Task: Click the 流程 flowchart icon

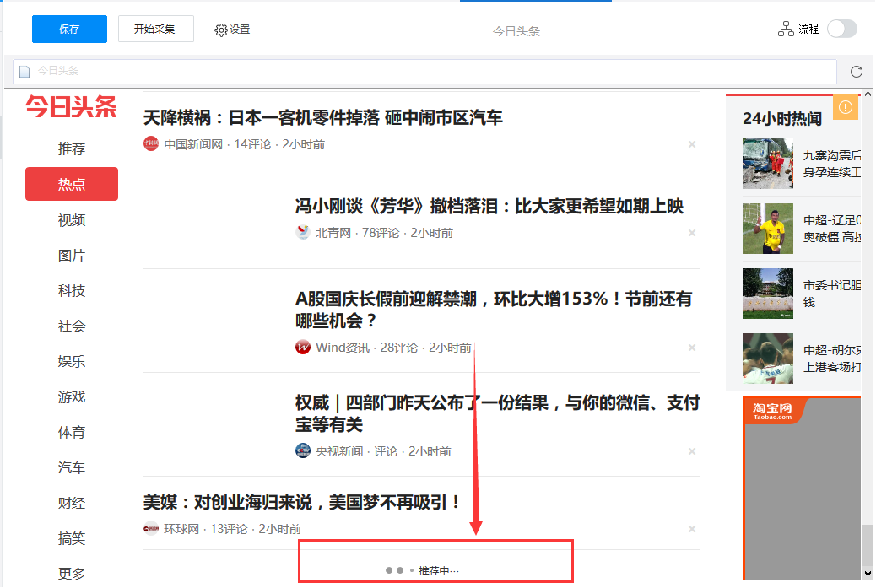Action: click(786, 29)
